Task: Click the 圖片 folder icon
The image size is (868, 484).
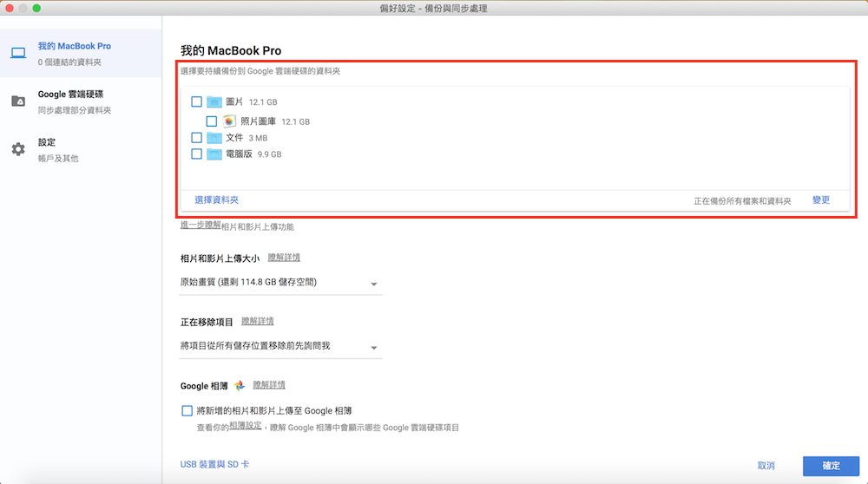Action: (x=214, y=101)
